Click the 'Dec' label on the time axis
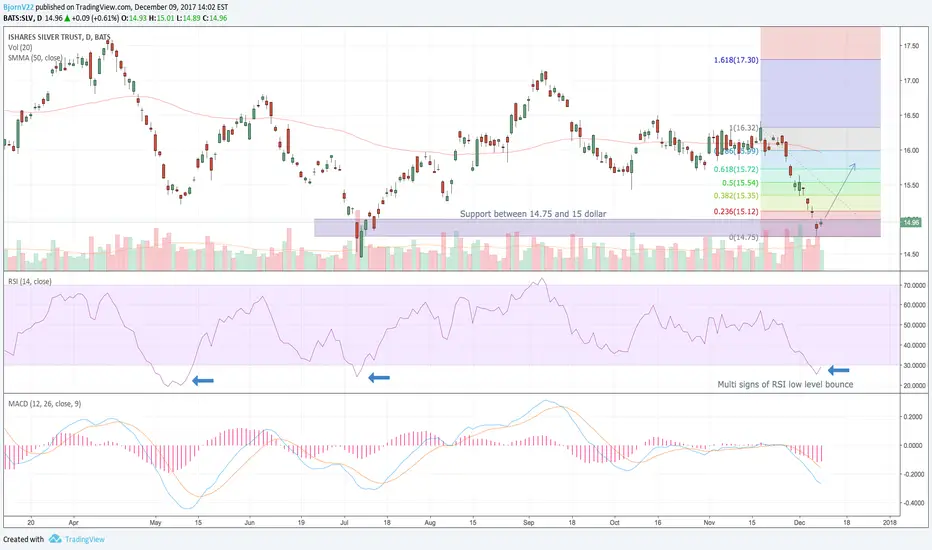The image size is (932, 550). point(799,523)
